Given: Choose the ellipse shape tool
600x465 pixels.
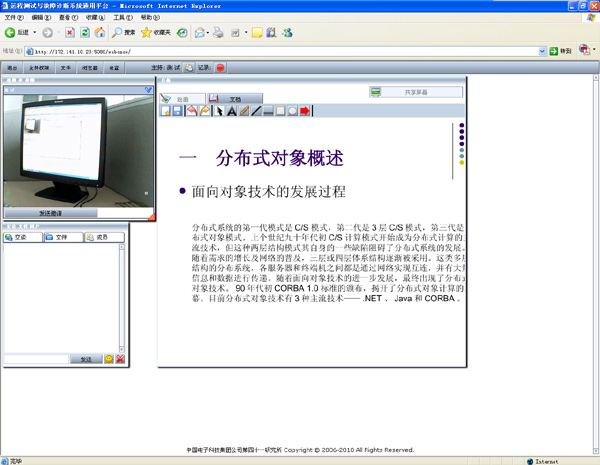Looking at the screenshot, I should click(x=293, y=111).
